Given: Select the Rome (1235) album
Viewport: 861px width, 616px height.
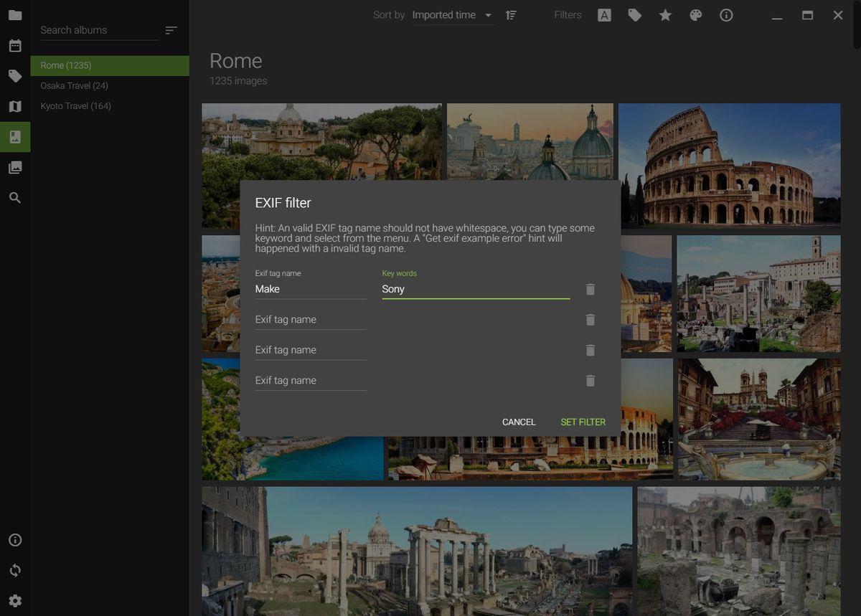Looking at the screenshot, I should click(110, 65).
